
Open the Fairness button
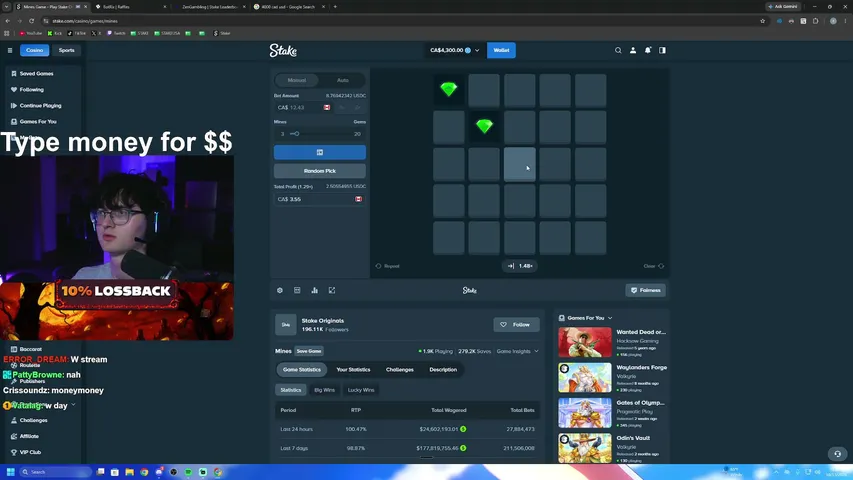point(645,290)
